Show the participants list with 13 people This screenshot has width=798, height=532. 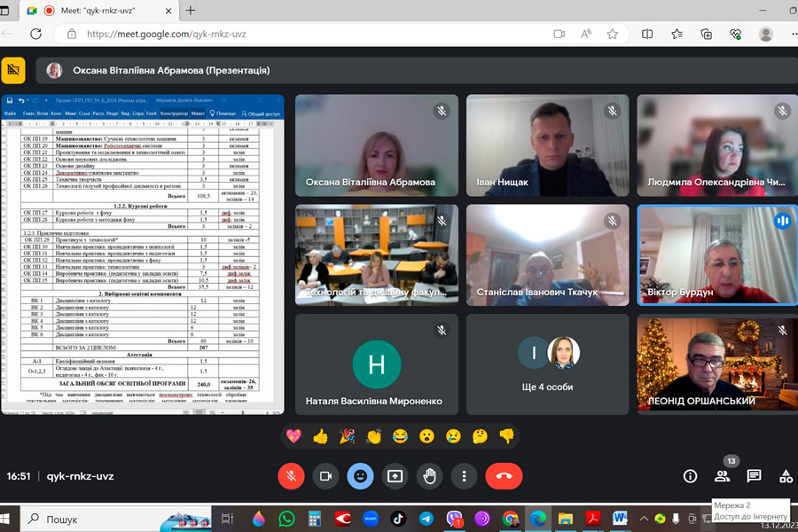(722, 476)
